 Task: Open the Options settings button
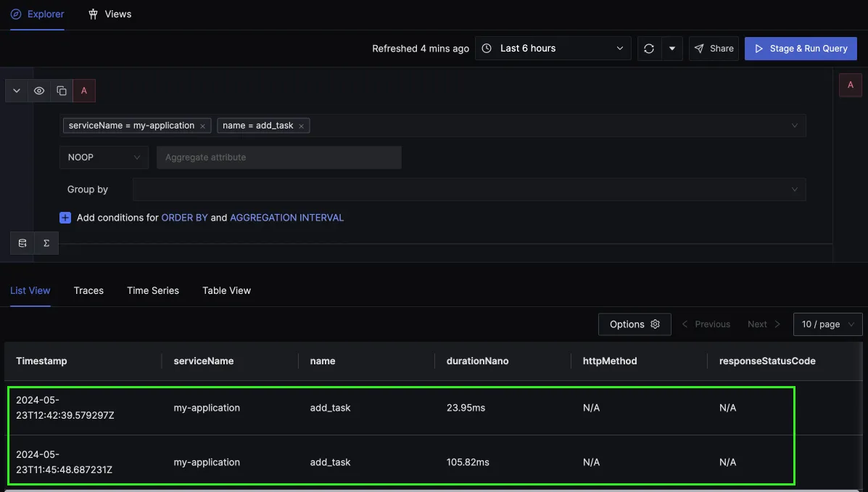[x=635, y=324]
